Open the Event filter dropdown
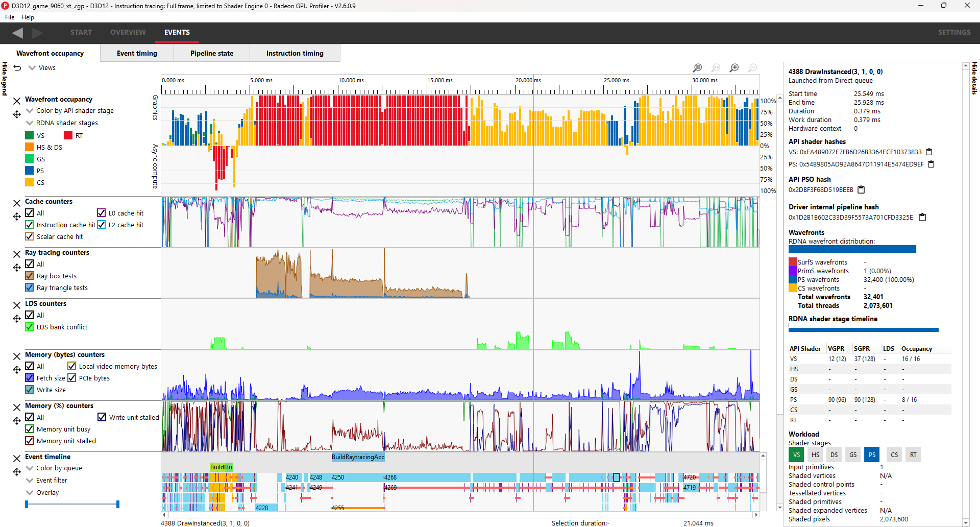This screenshot has width=980, height=527. coord(30,481)
